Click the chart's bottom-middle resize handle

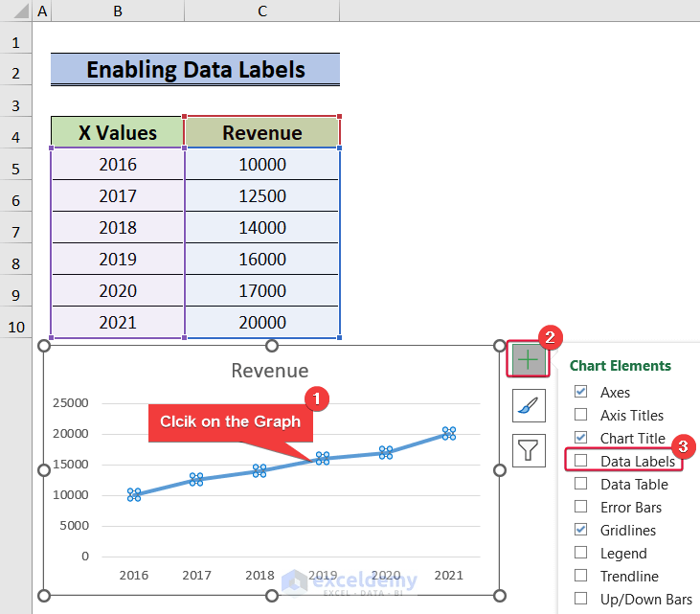point(271,596)
